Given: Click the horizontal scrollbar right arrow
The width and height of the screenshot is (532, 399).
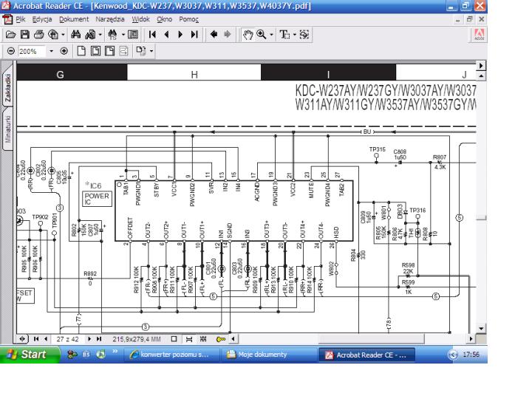Looking at the screenshot, I should point(471,338).
